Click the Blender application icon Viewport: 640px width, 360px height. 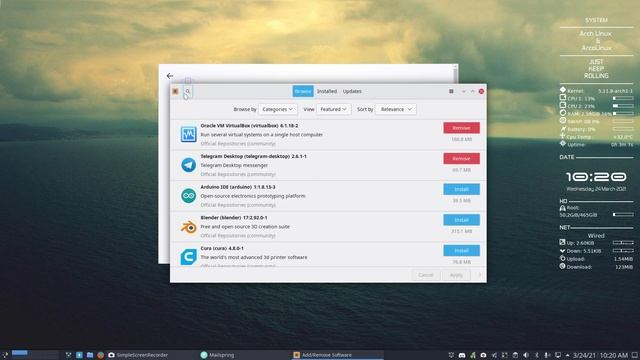pos(188,227)
